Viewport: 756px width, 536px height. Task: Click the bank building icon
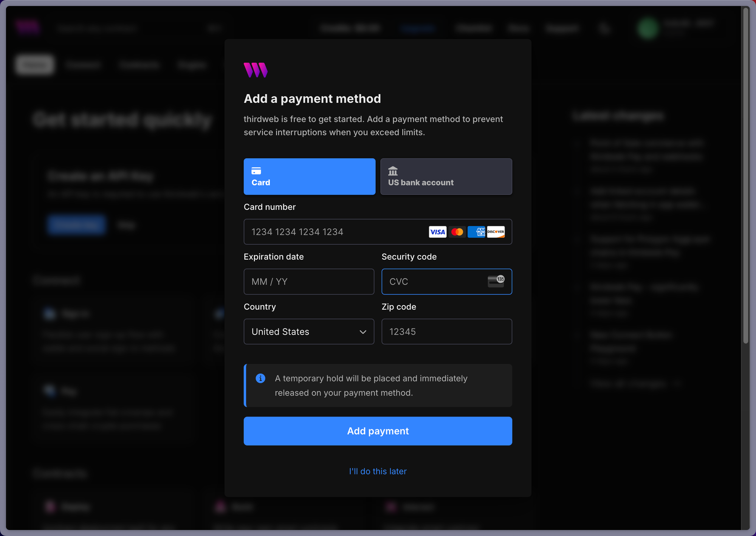393,171
